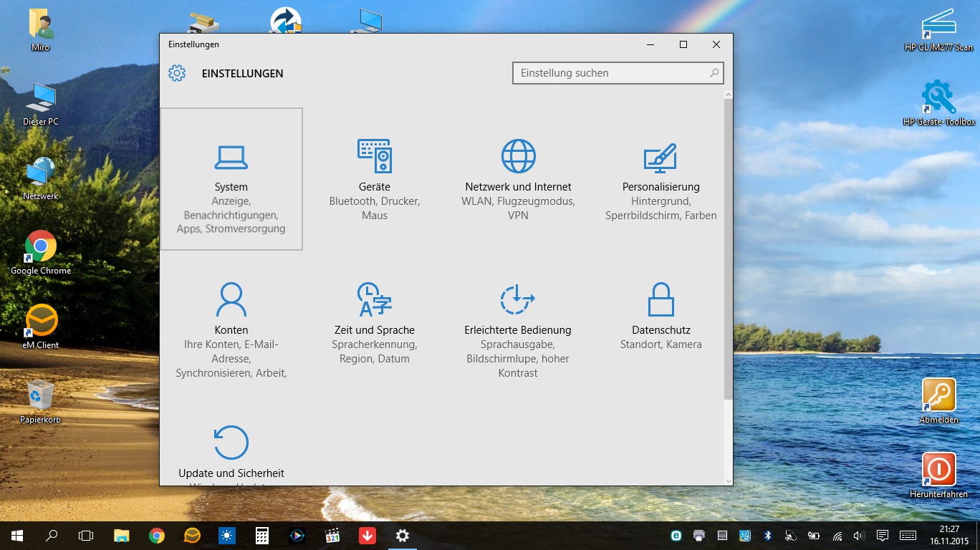Click the scrollbar down arrow in Einstellungen
The image size is (980, 550).
729,481
